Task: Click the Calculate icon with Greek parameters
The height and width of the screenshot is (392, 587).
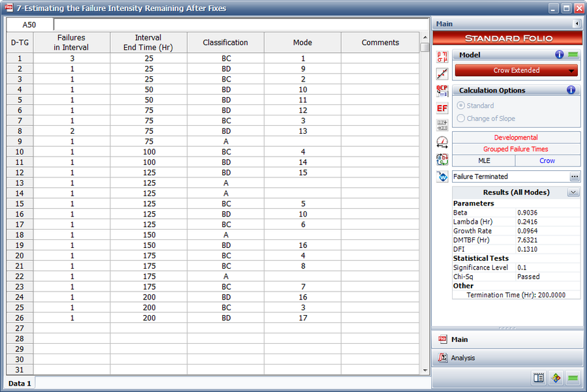Action: [x=442, y=57]
